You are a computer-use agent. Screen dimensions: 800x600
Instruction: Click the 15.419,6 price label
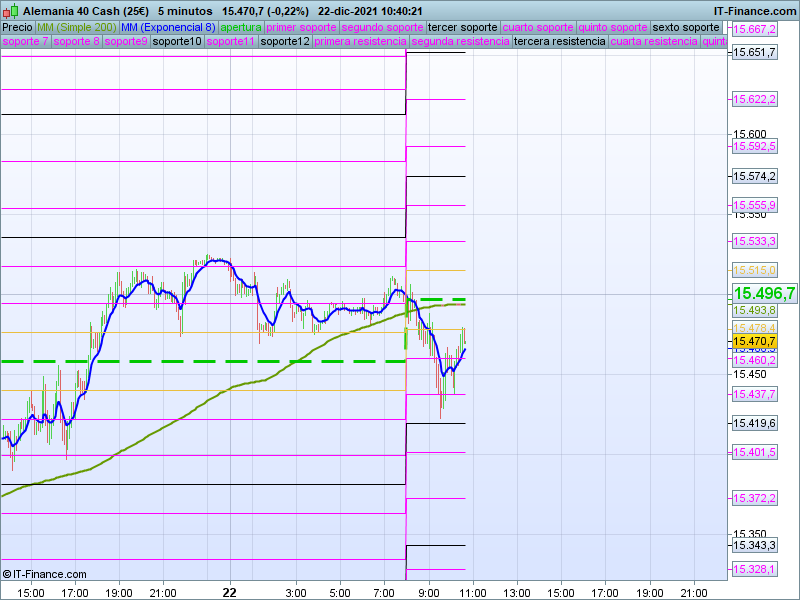[754, 423]
